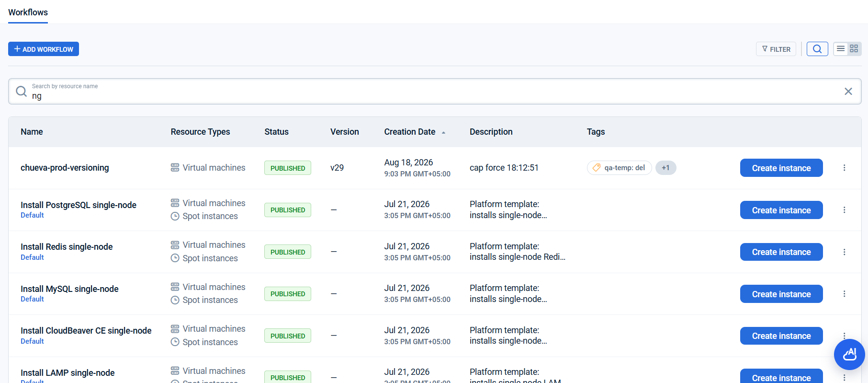The height and width of the screenshot is (383, 868).
Task: Open the AI assistant floating button
Action: pyautogui.click(x=849, y=354)
